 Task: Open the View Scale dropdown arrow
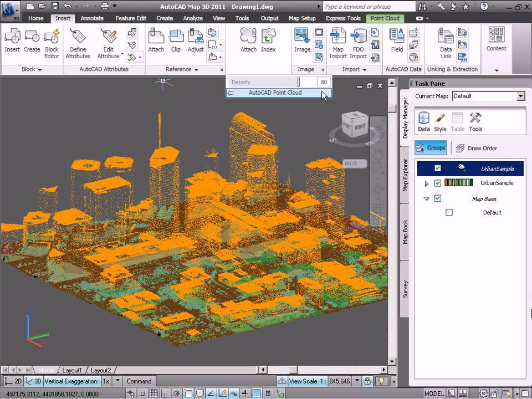point(357,381)
